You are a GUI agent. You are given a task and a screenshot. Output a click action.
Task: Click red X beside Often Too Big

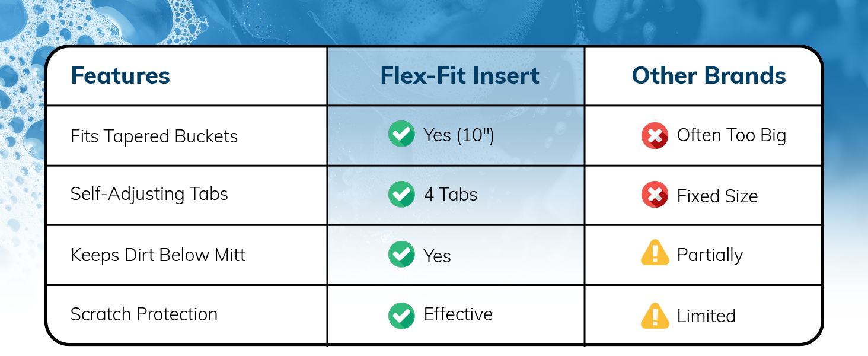655,136
